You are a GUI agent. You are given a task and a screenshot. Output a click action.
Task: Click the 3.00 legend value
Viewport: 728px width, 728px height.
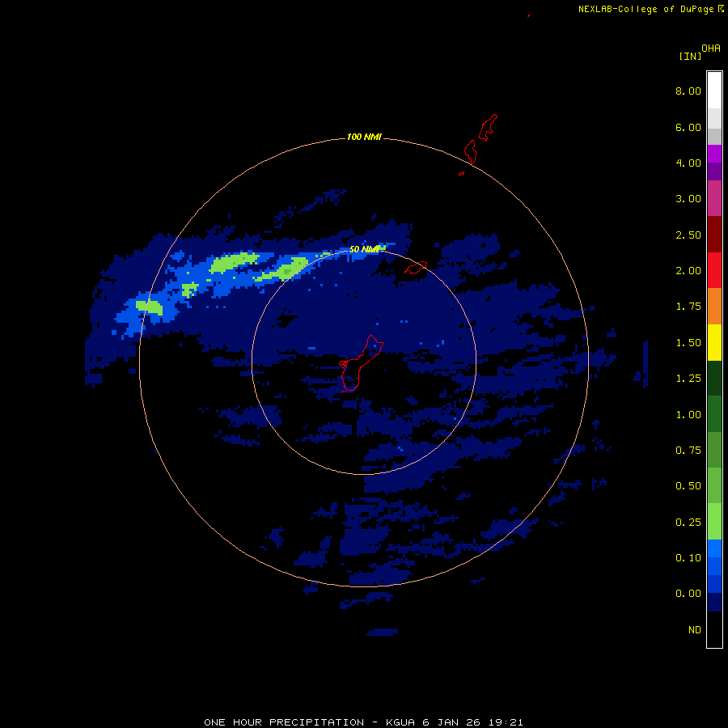pyautogui.click(x=688, y=199)
